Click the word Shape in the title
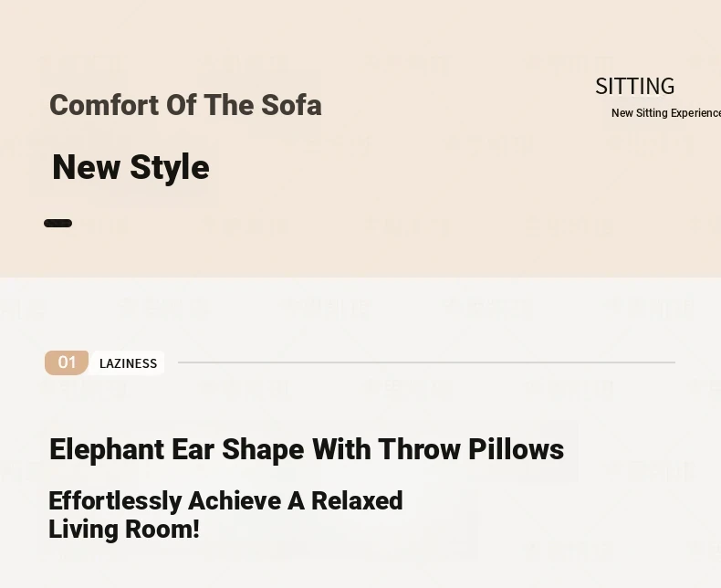721x588 pixels. click(263, 449)
